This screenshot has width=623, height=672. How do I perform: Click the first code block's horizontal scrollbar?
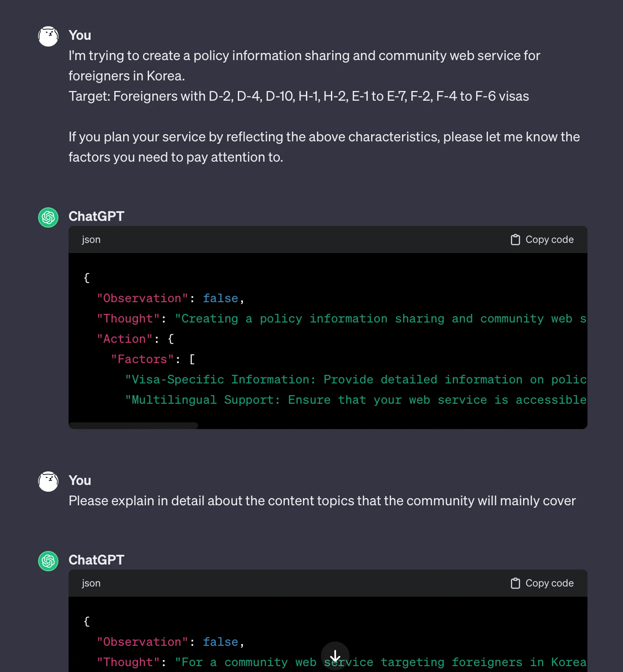tap(134, 425)
